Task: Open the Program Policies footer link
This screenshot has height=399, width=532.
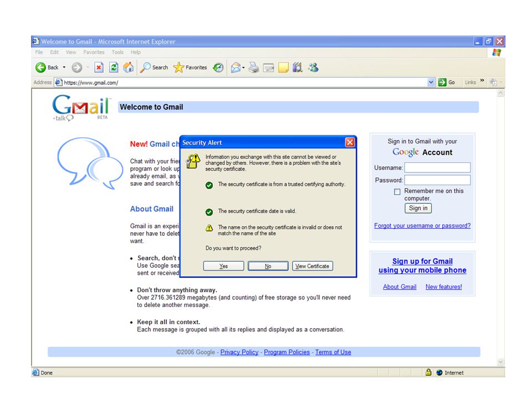Action: tap(287, 352)
